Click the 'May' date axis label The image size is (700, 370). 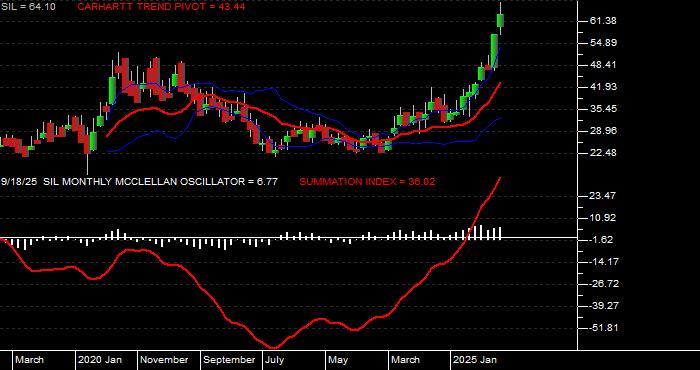coord(339,360)
